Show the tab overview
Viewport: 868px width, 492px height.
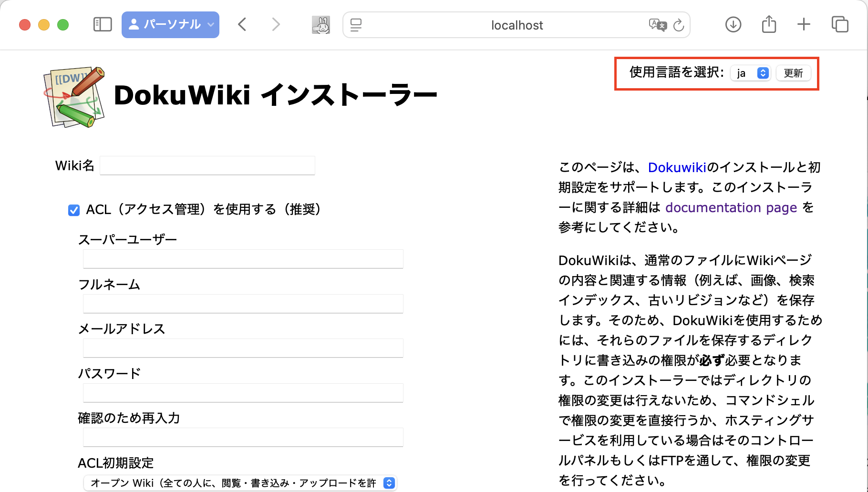(x=840, y=24)
